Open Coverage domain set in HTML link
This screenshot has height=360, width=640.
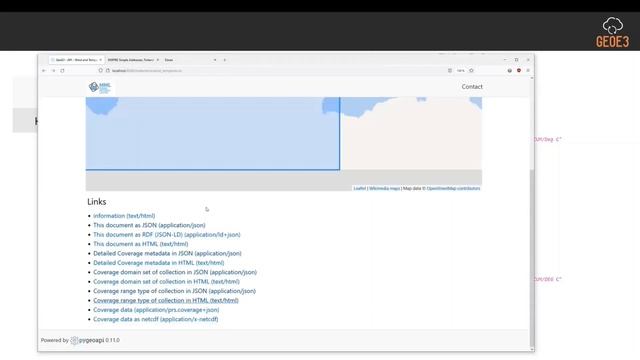point(167,282)
